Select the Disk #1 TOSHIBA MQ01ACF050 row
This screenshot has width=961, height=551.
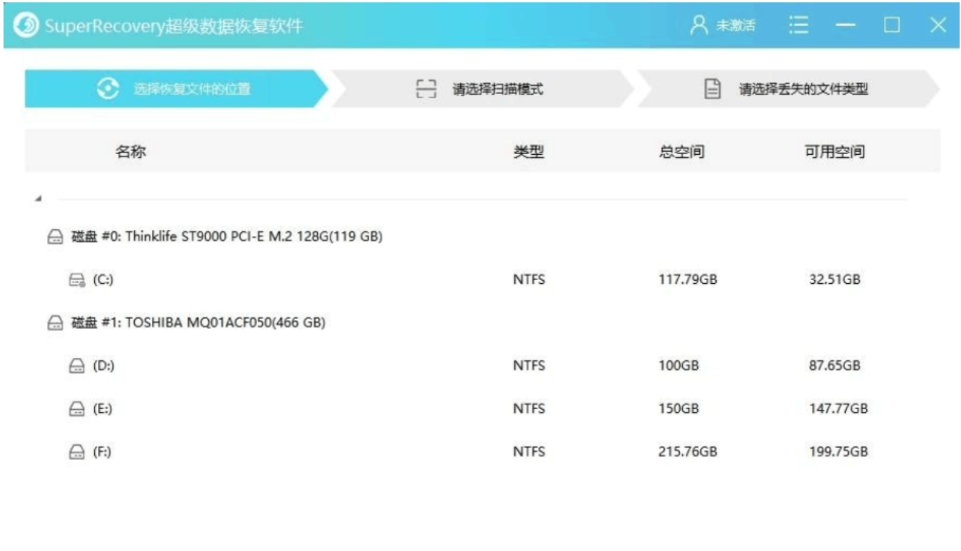coord(198,323)
